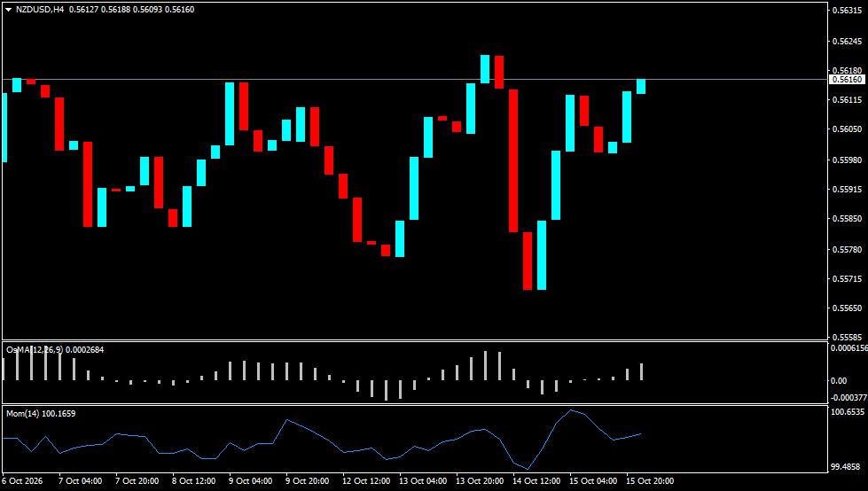This screenshot has width=868, height=491.
Task: Select the Mom(14) 100.1659 indicator label
Action: (x=41, y=414)
